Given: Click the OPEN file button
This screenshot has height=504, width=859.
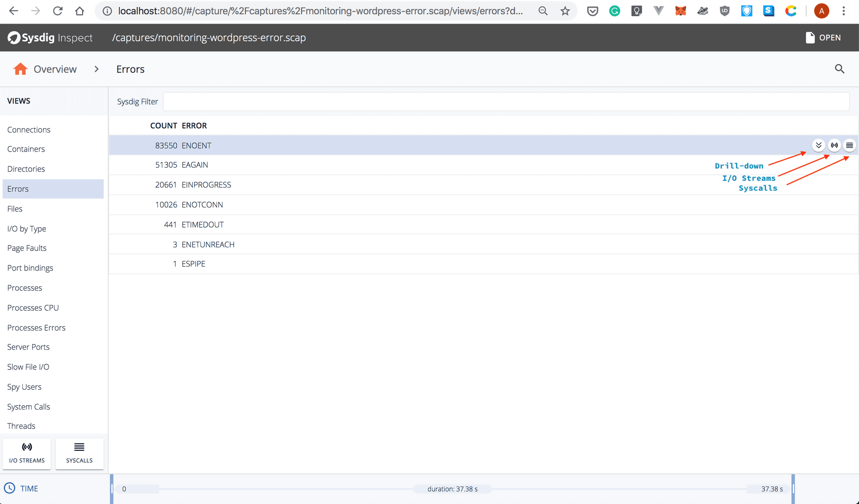Looking at the screenshot, I should pos(823,38).
